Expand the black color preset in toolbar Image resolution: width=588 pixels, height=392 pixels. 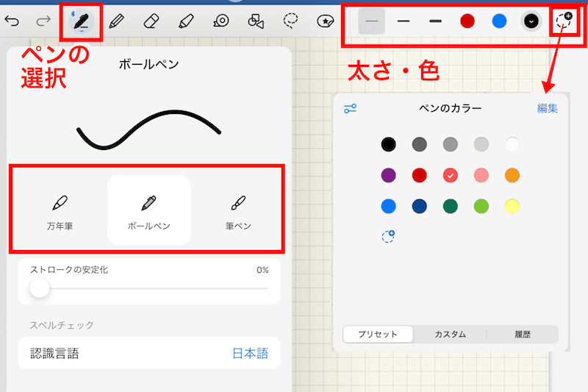pos(530,21)
